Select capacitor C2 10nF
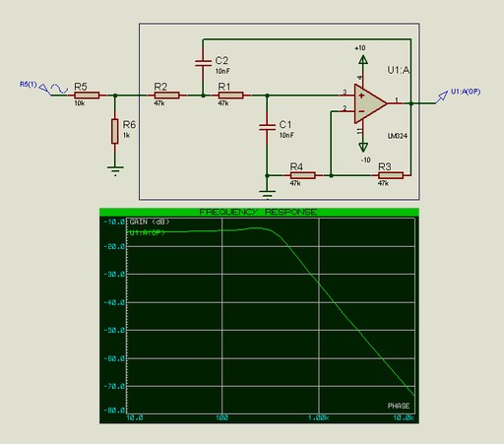This screenshot has height=444, width=504. coord(203,63)
